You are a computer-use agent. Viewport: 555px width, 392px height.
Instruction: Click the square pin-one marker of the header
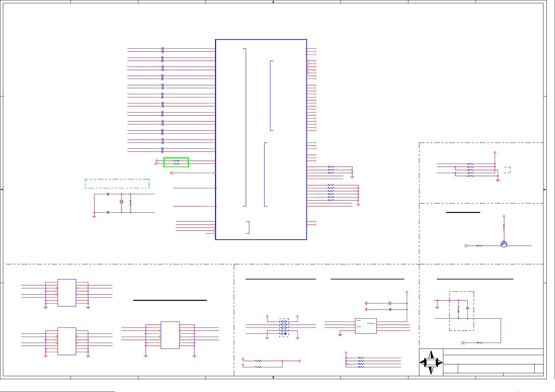(282, 322)
